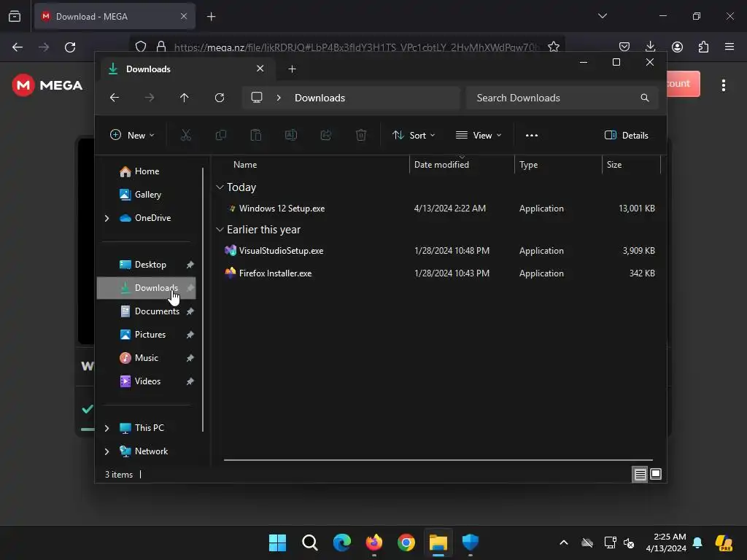Screen dimensions: 747x560
Task: Open the View layout dropdown
Action: point(479,135)
